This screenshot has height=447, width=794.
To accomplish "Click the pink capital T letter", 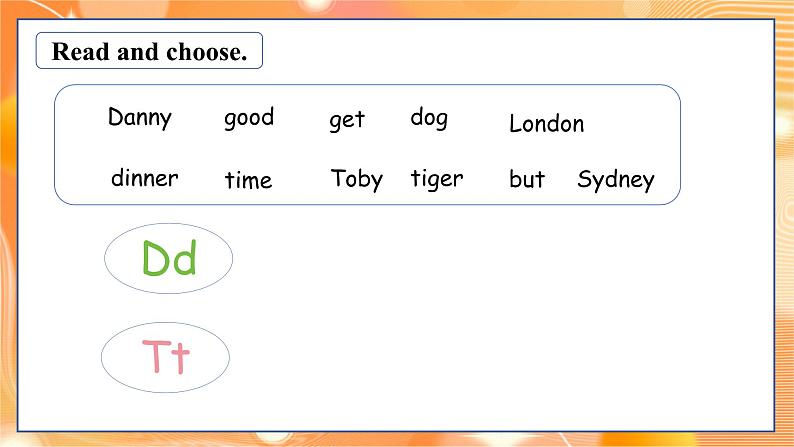I will pos(156,356).
